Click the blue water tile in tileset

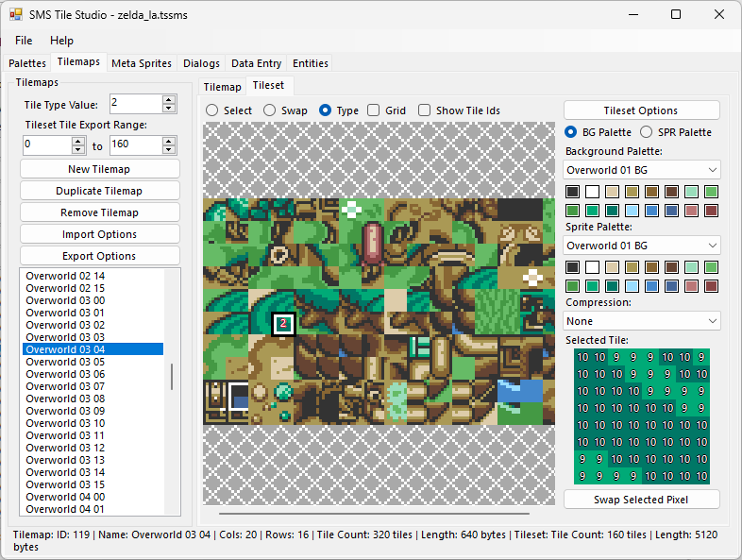519,391
